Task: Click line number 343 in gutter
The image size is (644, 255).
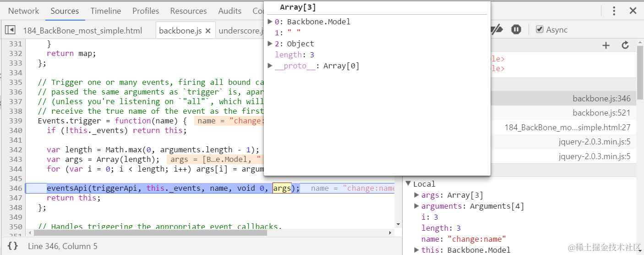Action: tap(16, 159)
